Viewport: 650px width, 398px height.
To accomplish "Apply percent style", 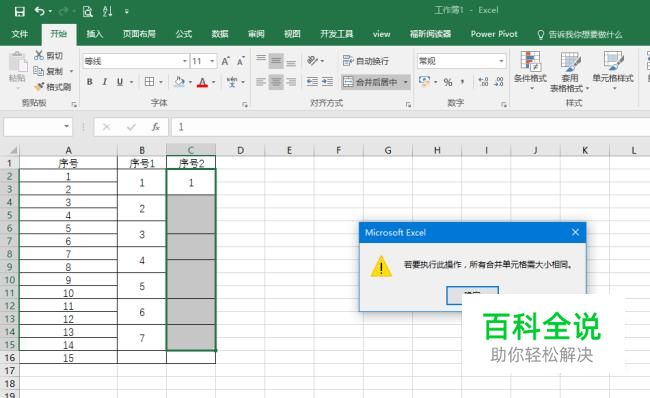I will [448, 82].
